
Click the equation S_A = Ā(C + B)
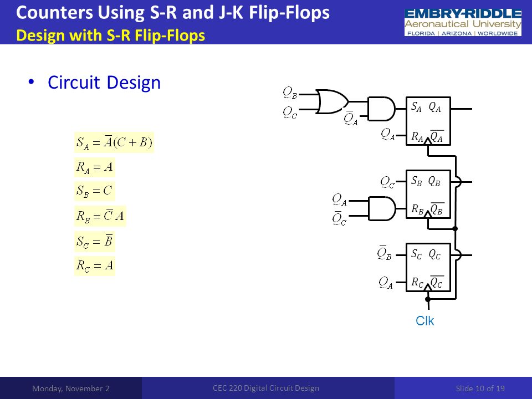tap(114, 142)
